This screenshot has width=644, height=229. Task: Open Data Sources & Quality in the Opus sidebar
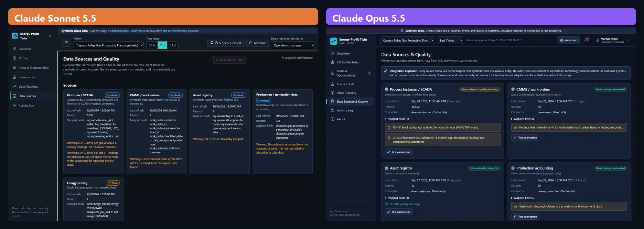coord(350,102)
